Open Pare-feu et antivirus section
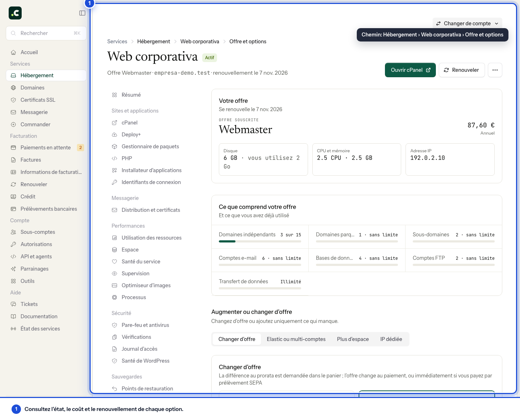This screenshot has height=420, width=520. click(x=155, y=325)
